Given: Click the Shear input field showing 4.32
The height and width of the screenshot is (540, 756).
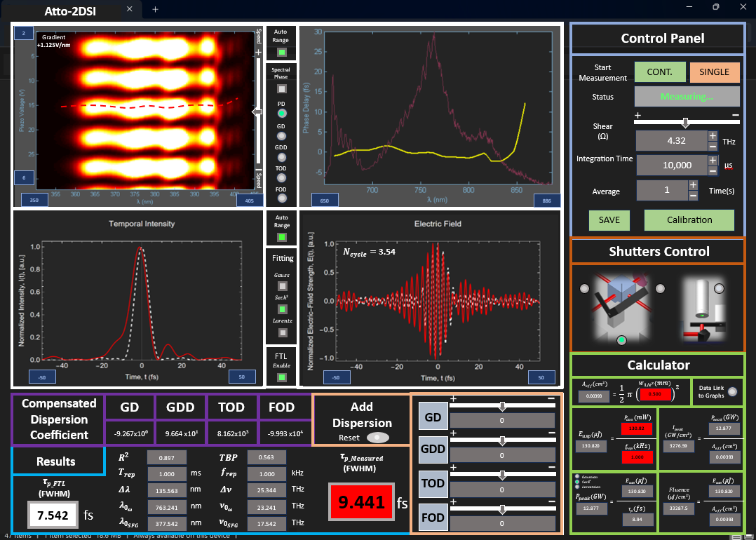Looking at the screenshot, I should pos(671,141).
